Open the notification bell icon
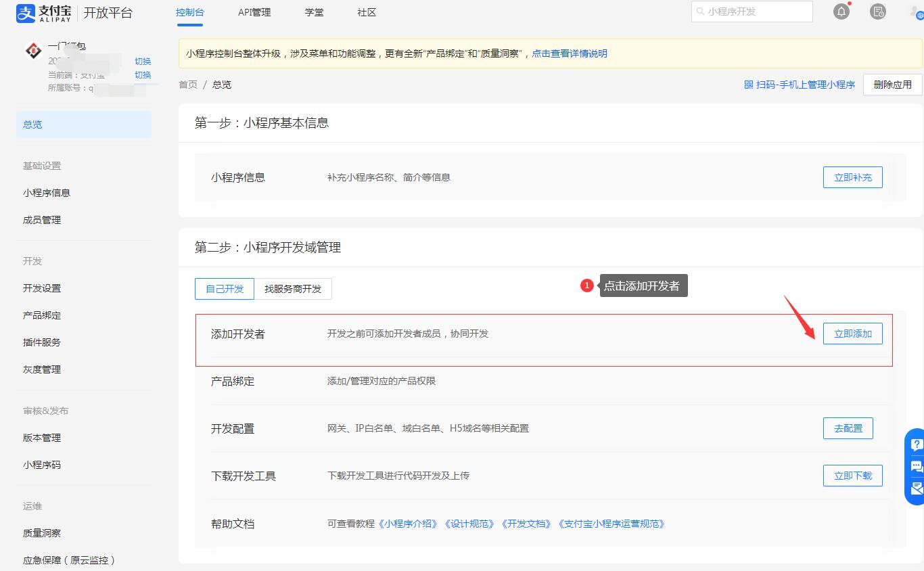This screenshot has width=924, height=571. tap(841, 12)
